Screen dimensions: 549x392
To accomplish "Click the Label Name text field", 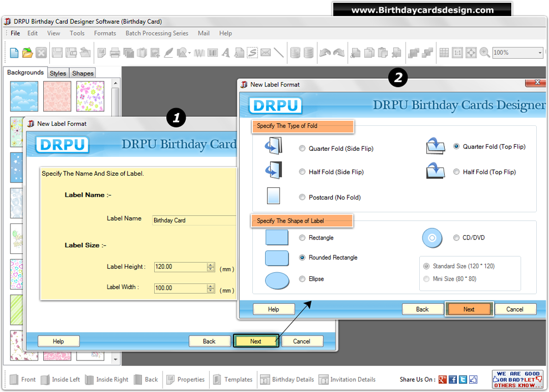I will pos(194,220).
